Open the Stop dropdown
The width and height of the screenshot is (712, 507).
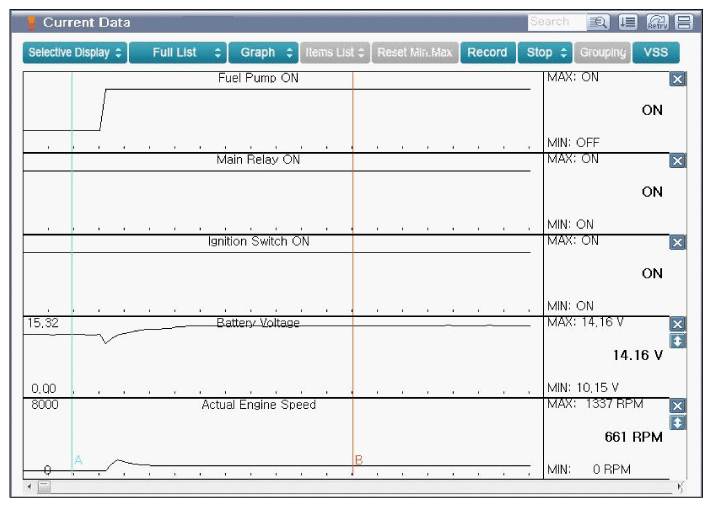[x=545, y=53]
